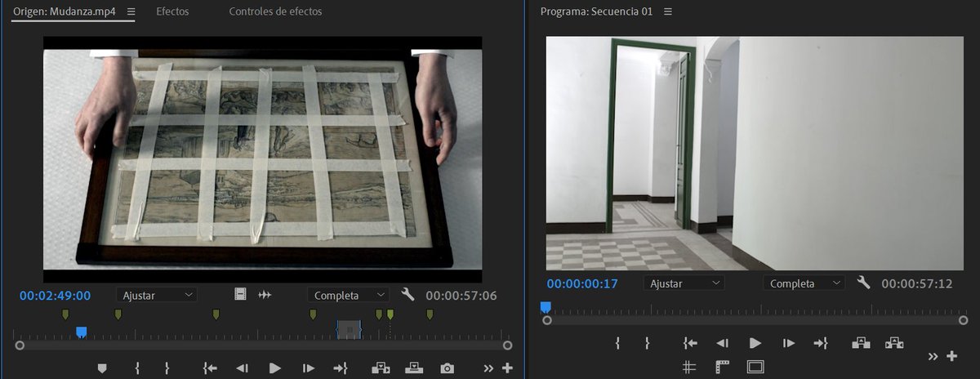Play Secuencia 01 in Program monitor
This screenshot has height=379, width=980.
[755, 343]
